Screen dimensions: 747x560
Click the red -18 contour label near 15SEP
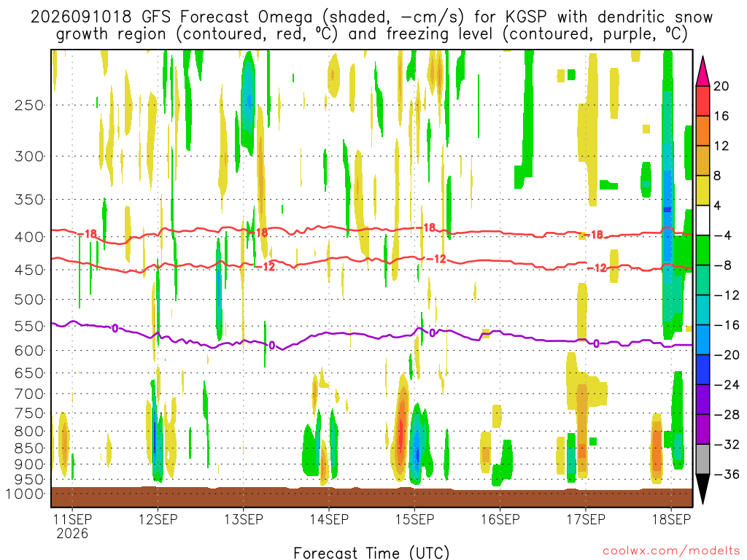(x=428, y=227)
